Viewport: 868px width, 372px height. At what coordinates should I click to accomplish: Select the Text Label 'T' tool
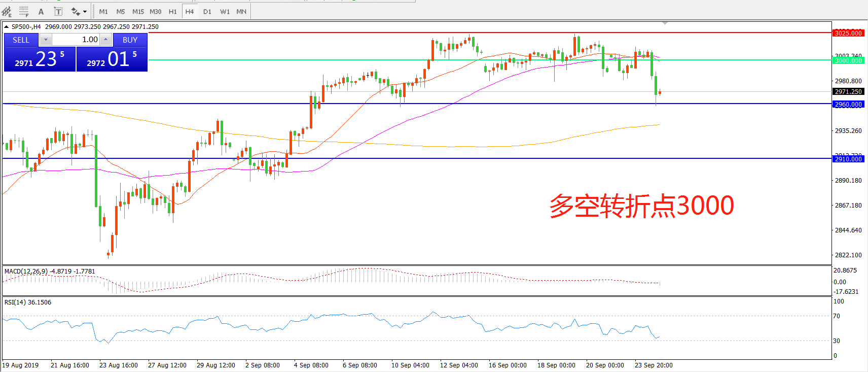pyautogui.click(x=58, y=11)
